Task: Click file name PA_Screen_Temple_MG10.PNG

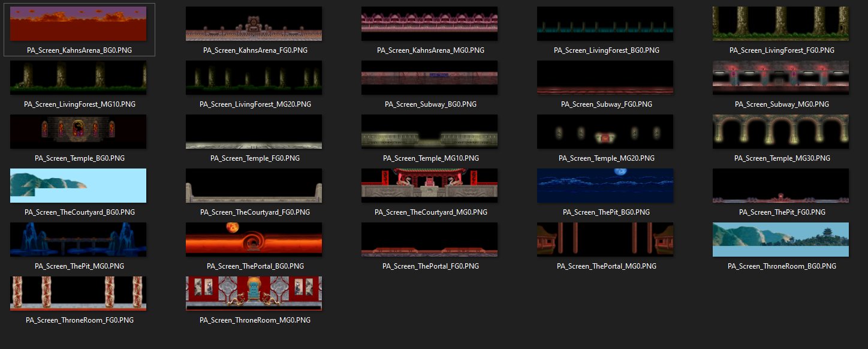Action: click(x=430, y=158)
